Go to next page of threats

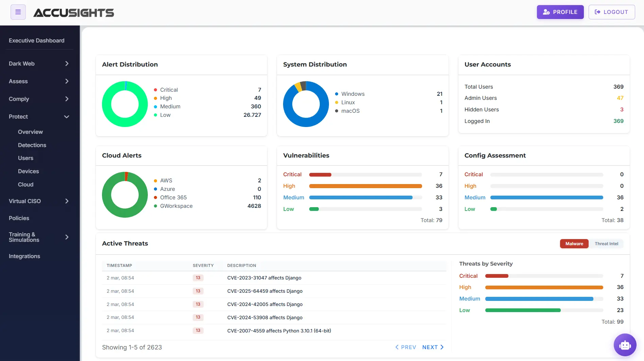pos(433,347)
